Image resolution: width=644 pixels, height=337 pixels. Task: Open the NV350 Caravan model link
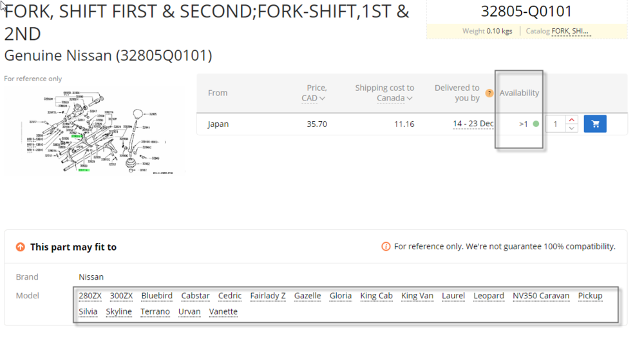(x=541, y=296)
